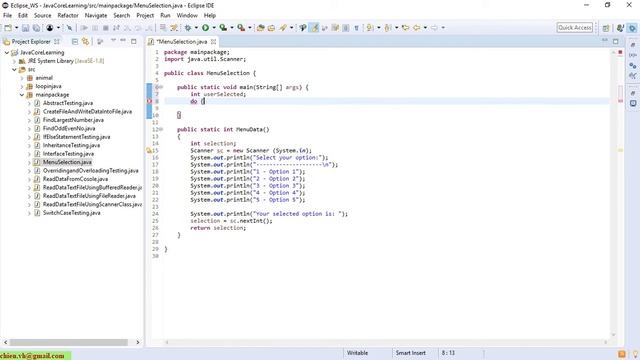The image size is (640, 360).
Task: Maximize the Project Explorer panel
Action: tap(133, 41)
